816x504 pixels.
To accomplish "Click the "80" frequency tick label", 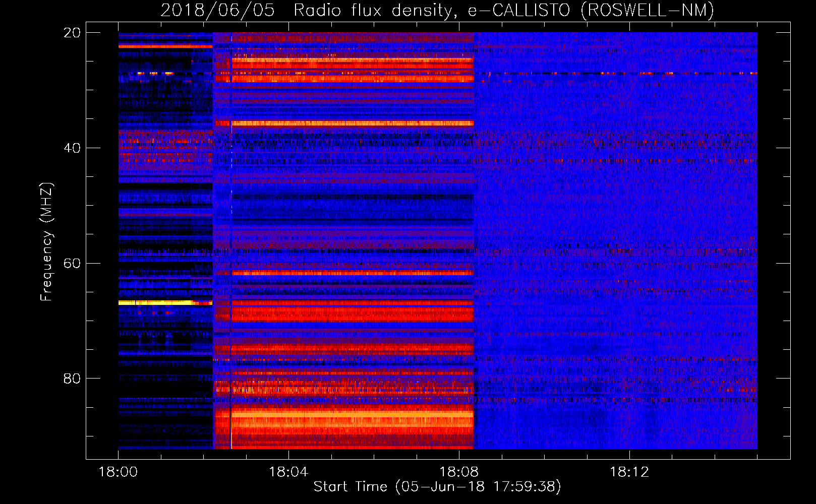I will click(x=72, y=379).
